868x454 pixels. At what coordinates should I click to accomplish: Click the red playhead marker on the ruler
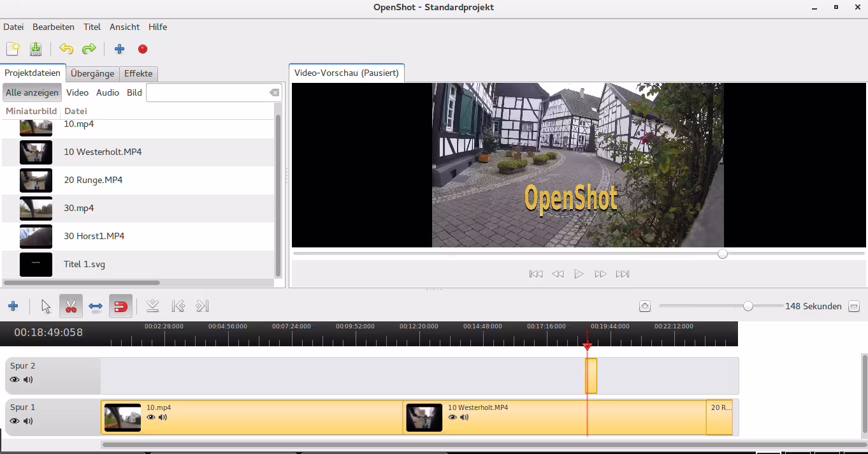click(x=588, y=347)
